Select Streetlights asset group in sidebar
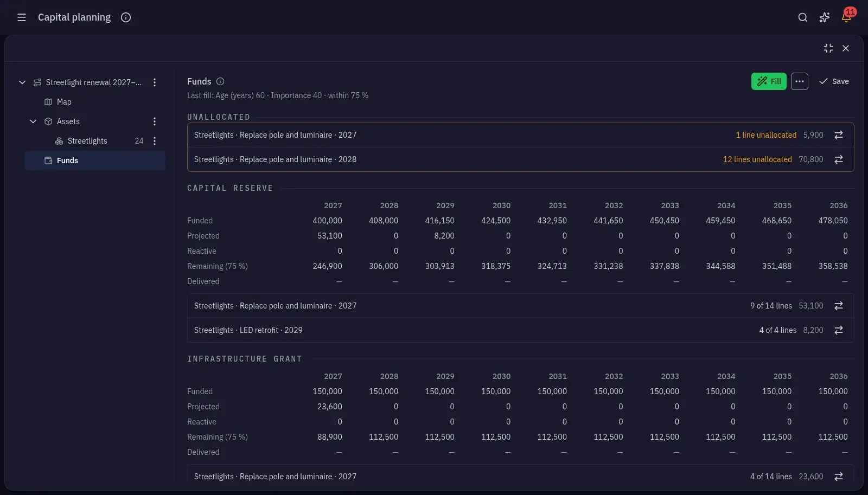Viewport: 868px width, 495px height. (x=87, y=141)
